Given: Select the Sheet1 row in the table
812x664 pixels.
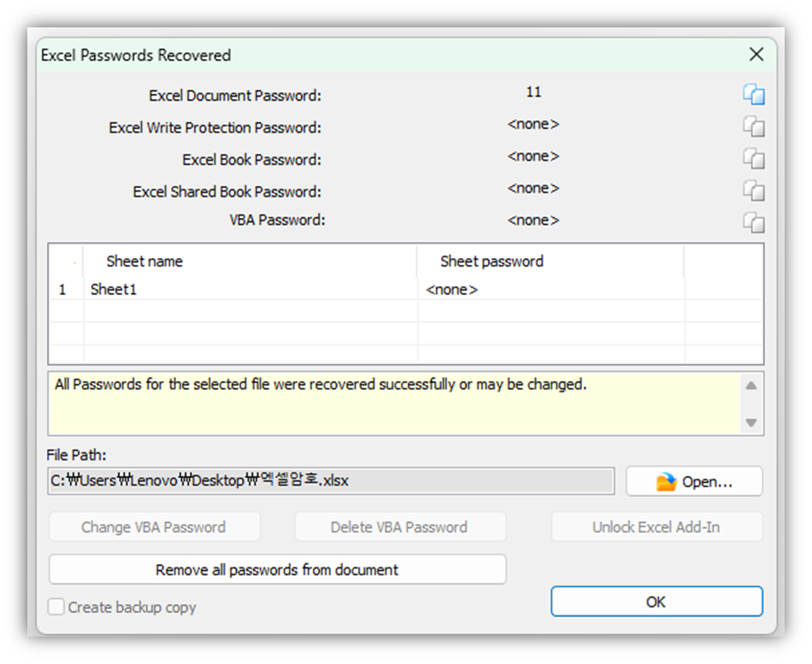Looking at the screenshot, I should (114, 290).
